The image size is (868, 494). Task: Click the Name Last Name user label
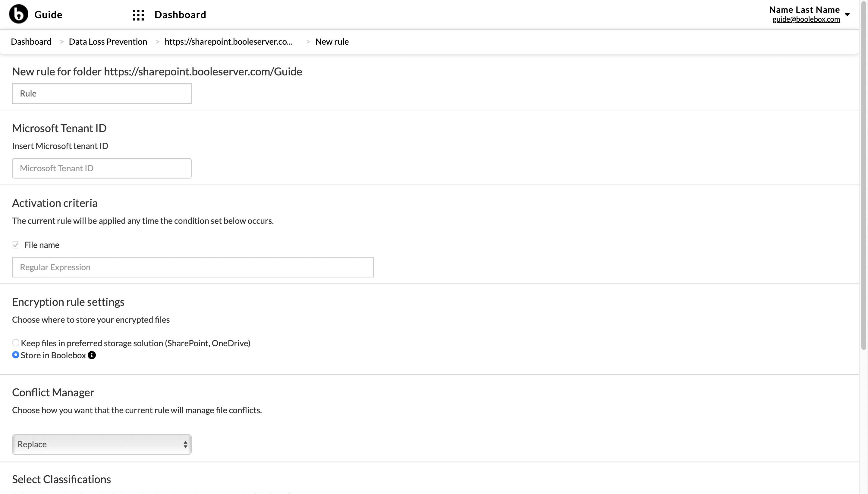[x=804, y=10]
